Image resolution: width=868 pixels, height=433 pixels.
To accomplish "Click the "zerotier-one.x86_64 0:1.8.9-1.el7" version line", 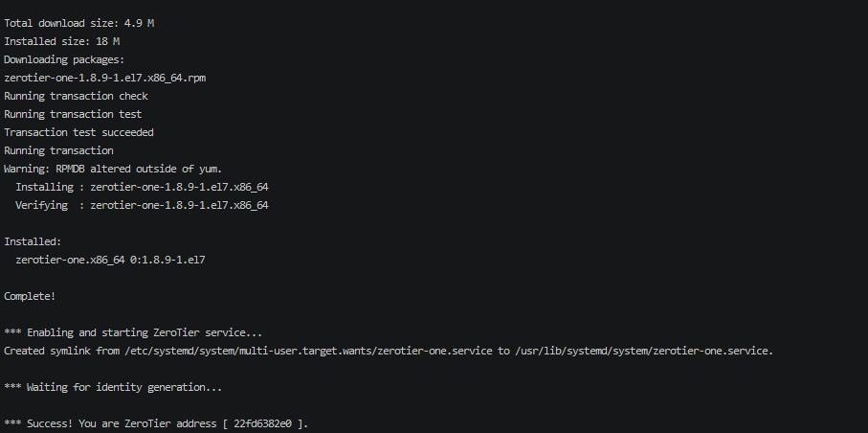I will point(111,260).
